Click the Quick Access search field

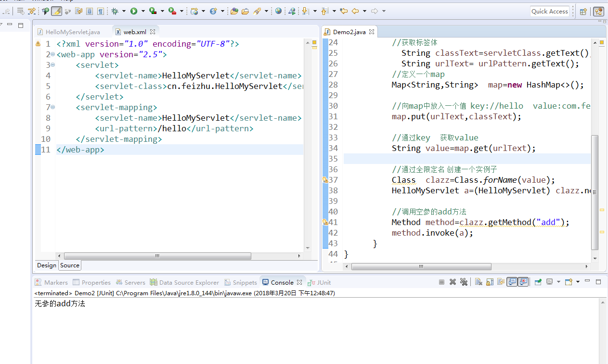(550, 12)
